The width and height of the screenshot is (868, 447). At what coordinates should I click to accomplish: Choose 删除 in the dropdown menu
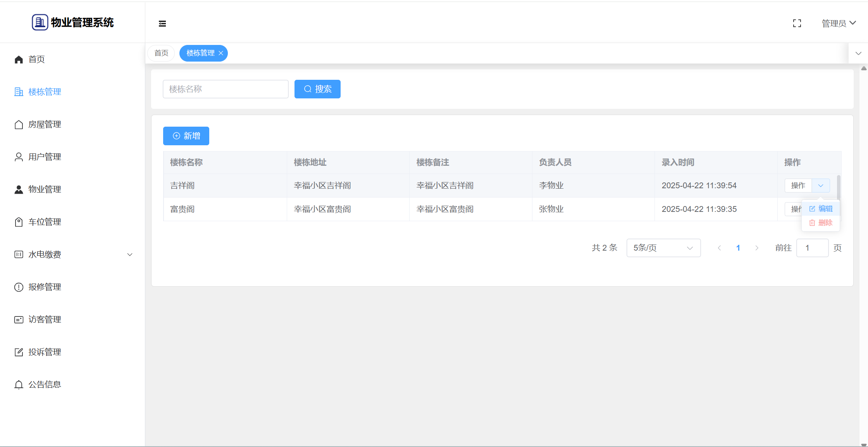tap(821, 223)
